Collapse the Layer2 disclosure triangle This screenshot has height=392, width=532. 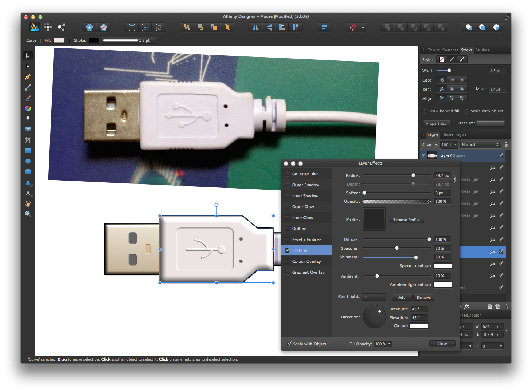click(423, 155)
